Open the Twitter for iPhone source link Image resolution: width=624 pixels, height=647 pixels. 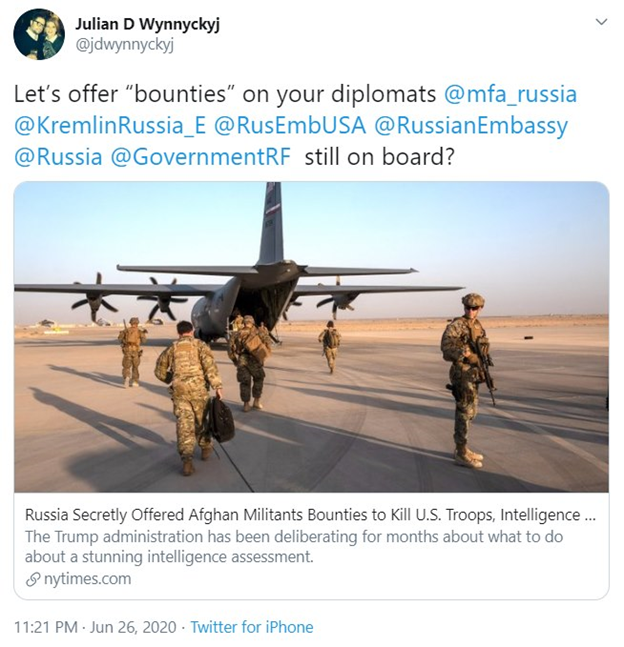pos(251,627)
